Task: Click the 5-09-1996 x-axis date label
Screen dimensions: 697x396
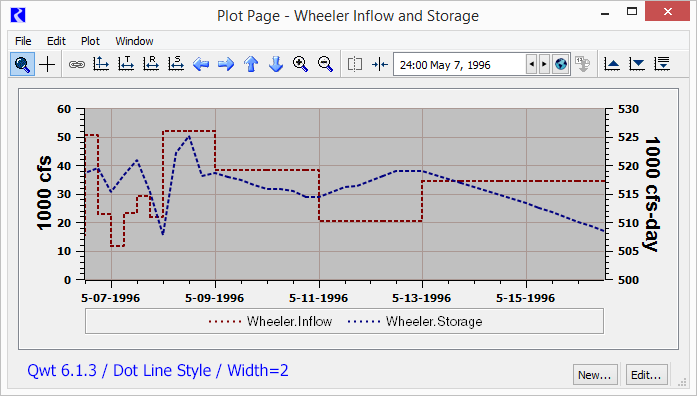Action: click(x=215, y=298)
